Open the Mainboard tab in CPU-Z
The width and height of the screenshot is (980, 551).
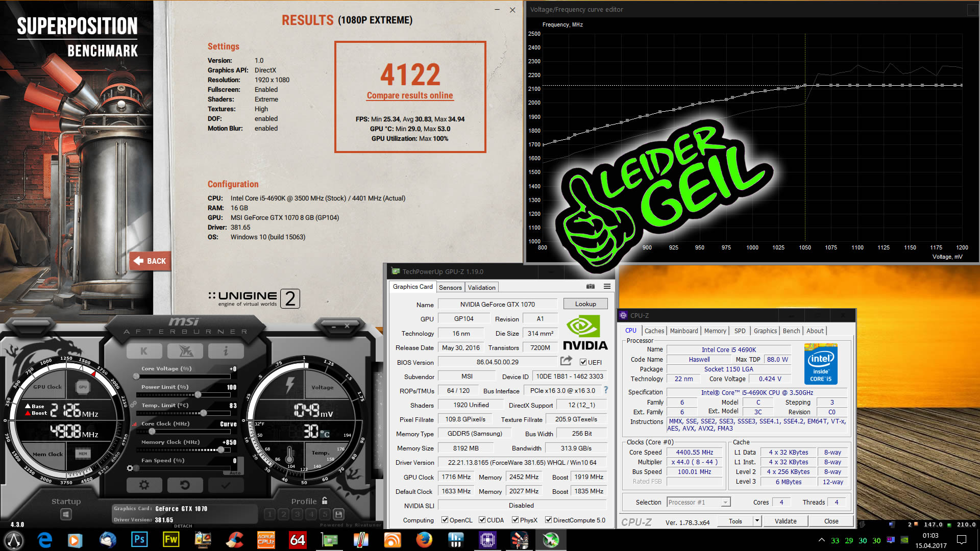click(x=683, y=331)
